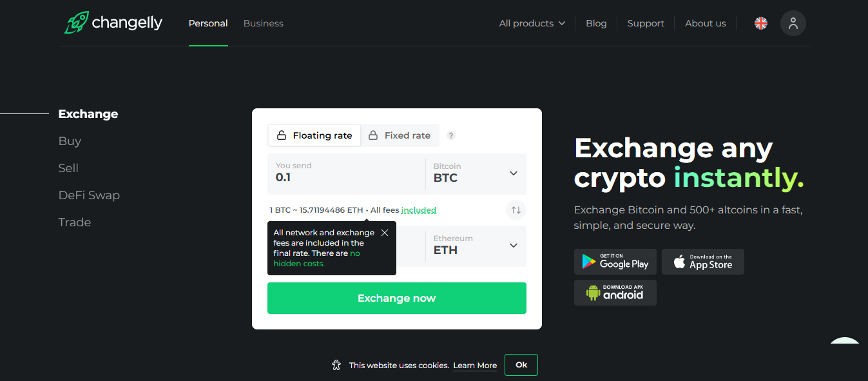The width and height of the screenshot is (868, 381).
Task: Select Buy in the left menu
Action: tap(70, 141)
